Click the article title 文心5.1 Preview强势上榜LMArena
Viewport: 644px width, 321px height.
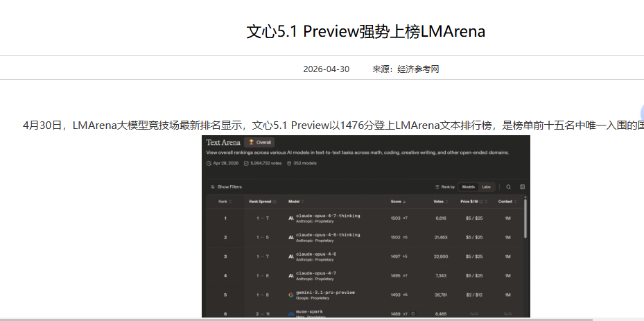[x=365, y=31]
